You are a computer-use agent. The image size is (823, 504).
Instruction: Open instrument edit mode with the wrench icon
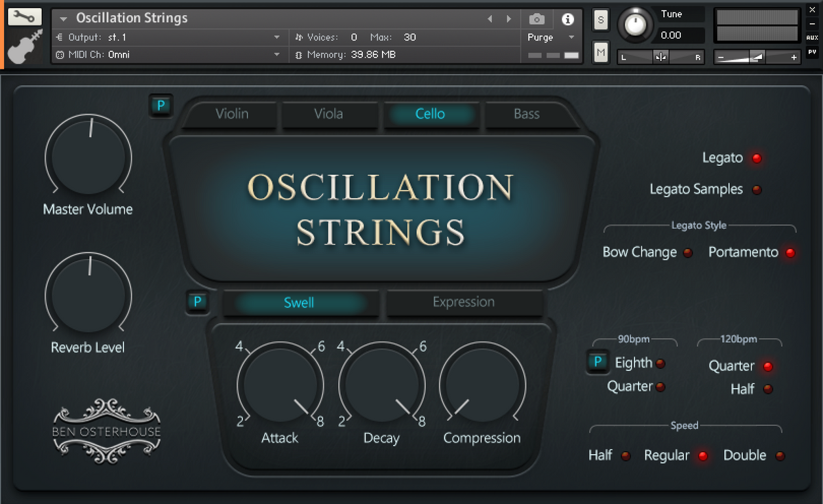click(x=25, y=17)
